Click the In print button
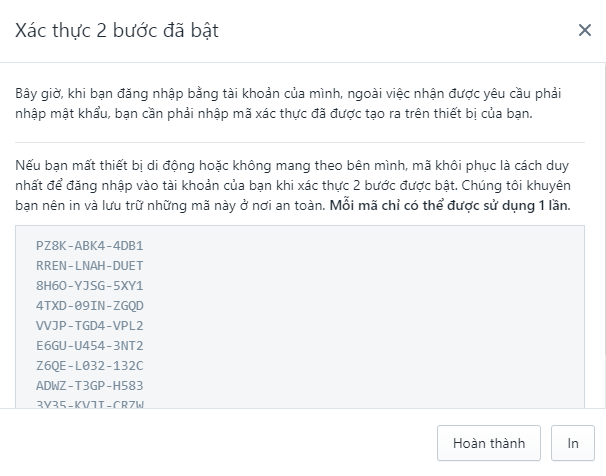Viewport: 606px width, 476px height. (x=572, y=443)
